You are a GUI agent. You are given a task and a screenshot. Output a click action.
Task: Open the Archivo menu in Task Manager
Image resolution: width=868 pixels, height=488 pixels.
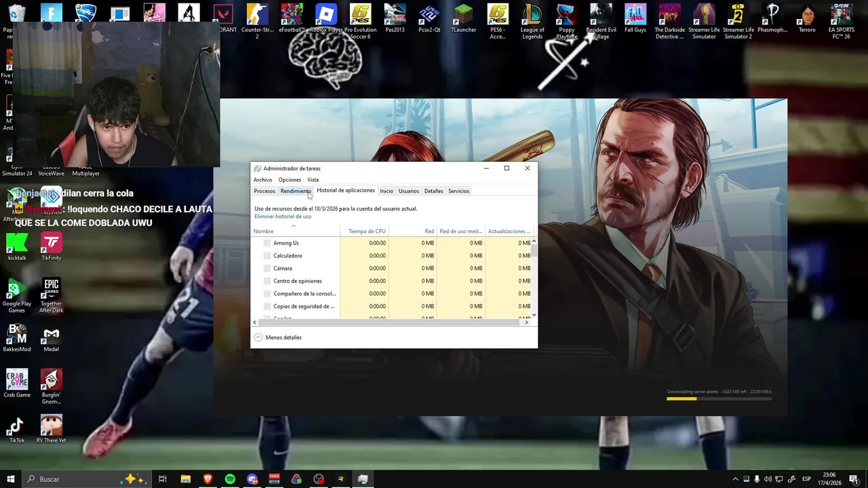pos(262,180)
